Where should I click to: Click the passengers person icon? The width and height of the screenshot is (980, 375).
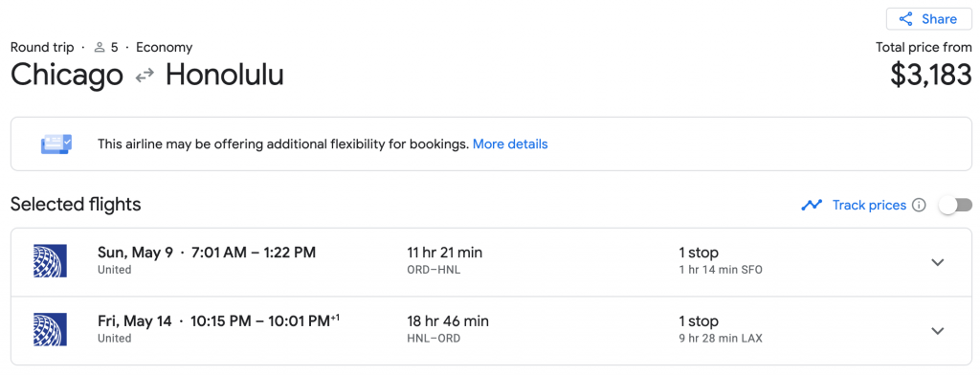100,48
